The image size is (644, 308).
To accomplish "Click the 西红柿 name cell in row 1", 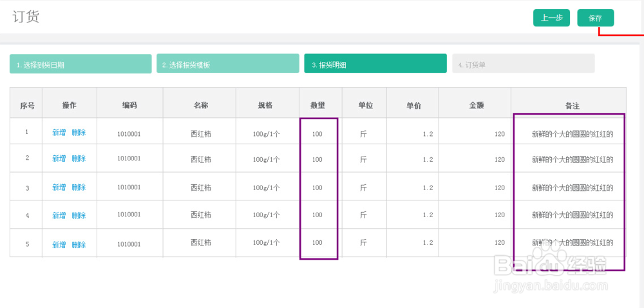I will click(x=201, y=134).
